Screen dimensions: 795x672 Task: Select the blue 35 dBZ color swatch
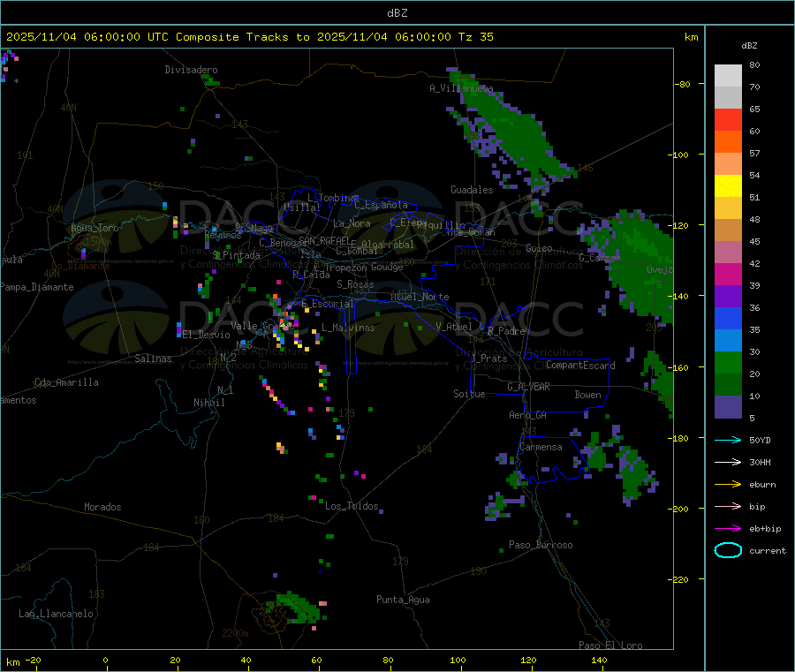[728, 318]
